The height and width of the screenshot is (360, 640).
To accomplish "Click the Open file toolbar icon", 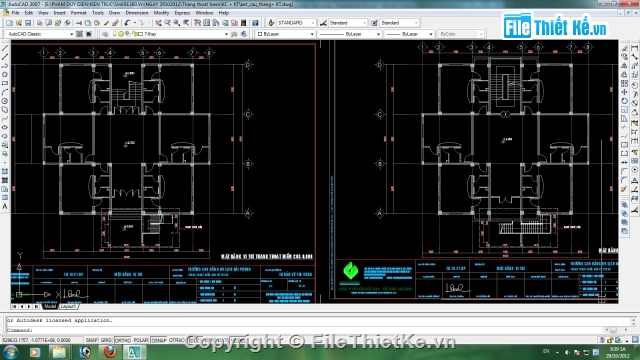I will pyautogui.click(x=18, y=23).
